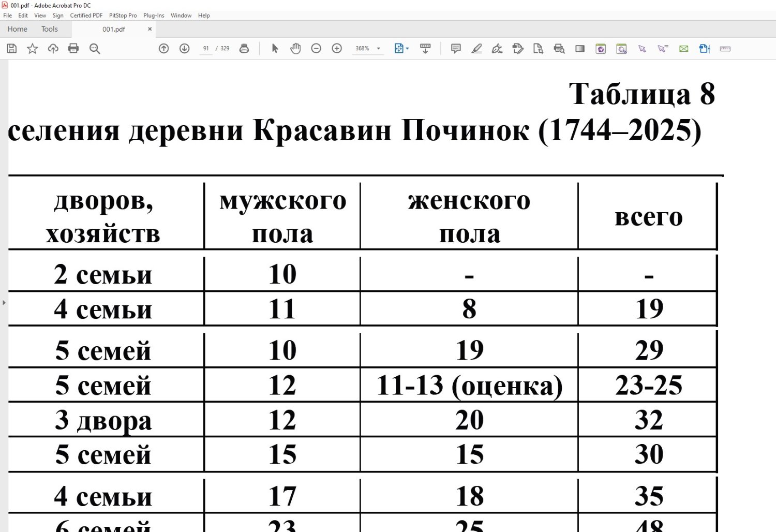
Task: Click the '3 двора' table cell
Action: click(x=103, y=421)
